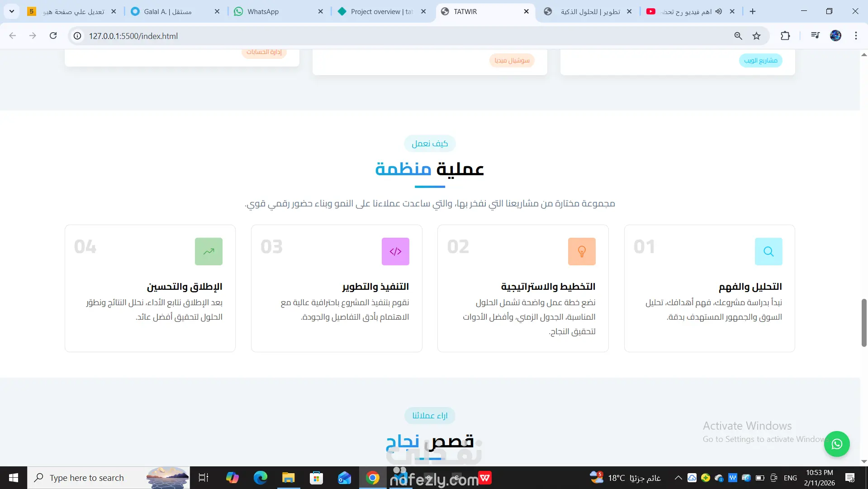Image resolution: width=868 pixels, height=489 pixels.
Task: Click the page vertical scrollbar thumb
Action: click(863, 323)
